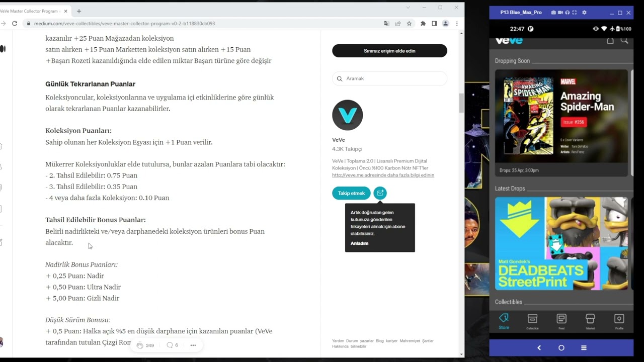
Task: Click the 'Yardım' footer link
Action: (x=338, y=341)
